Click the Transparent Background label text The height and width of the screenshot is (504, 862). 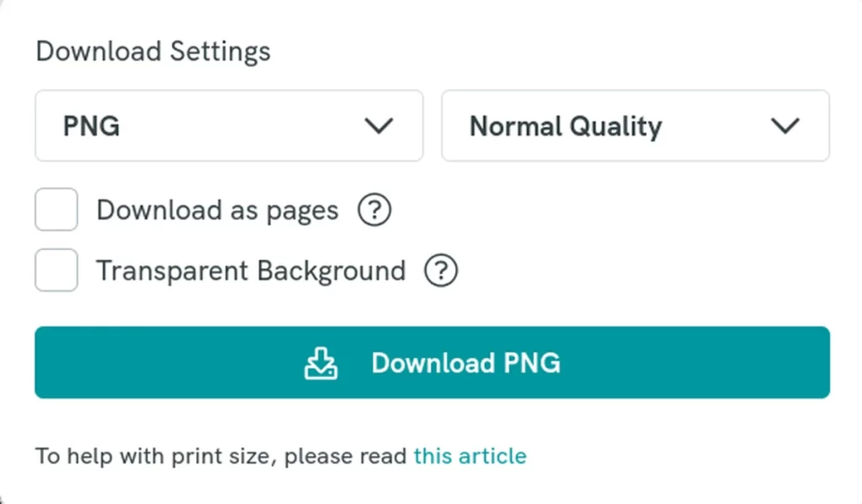pos(250,270)
